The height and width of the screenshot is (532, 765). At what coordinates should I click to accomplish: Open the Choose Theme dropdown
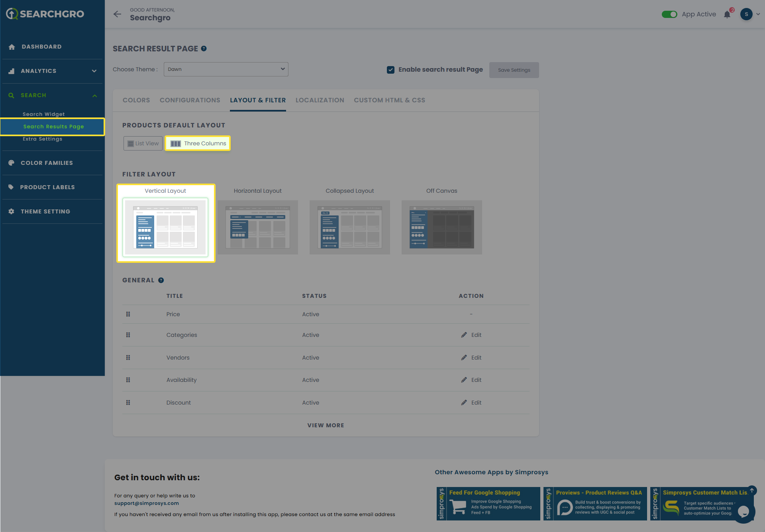[226, 69]
